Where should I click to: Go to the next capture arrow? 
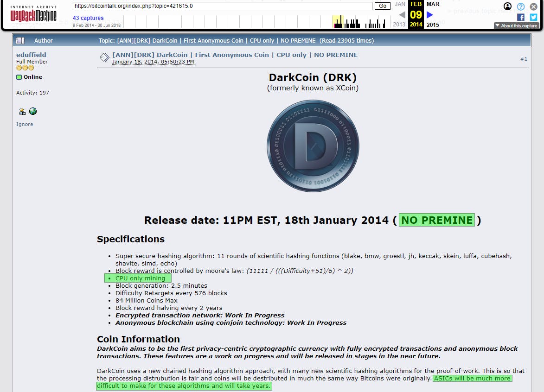point(429,14)
